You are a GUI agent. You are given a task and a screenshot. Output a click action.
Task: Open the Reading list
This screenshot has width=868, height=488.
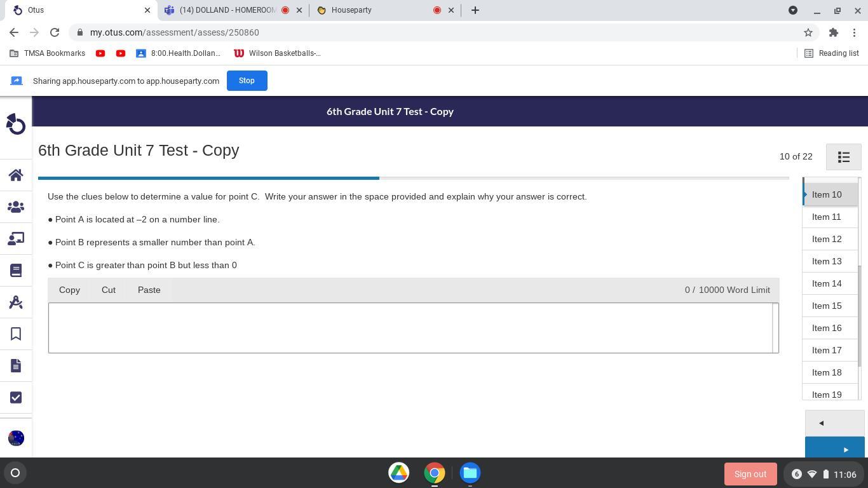pos(832,53)
